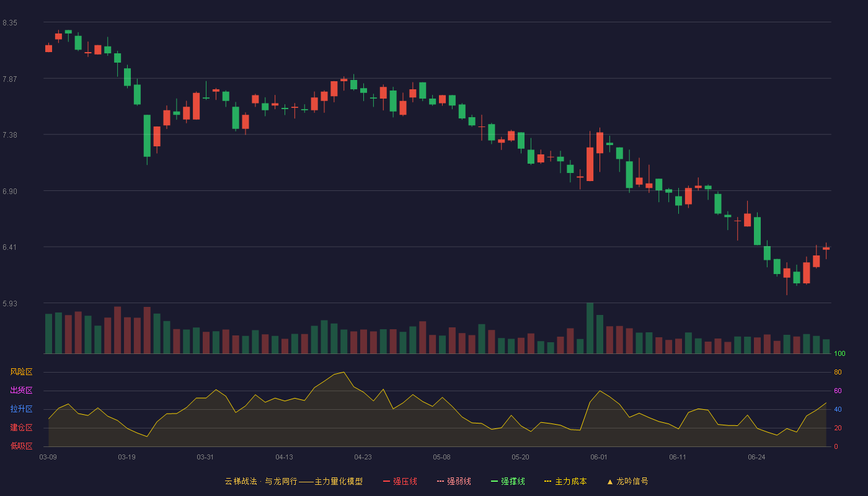
Task: Click the tallest volume bar near 06-01
Action: (590, 328)
